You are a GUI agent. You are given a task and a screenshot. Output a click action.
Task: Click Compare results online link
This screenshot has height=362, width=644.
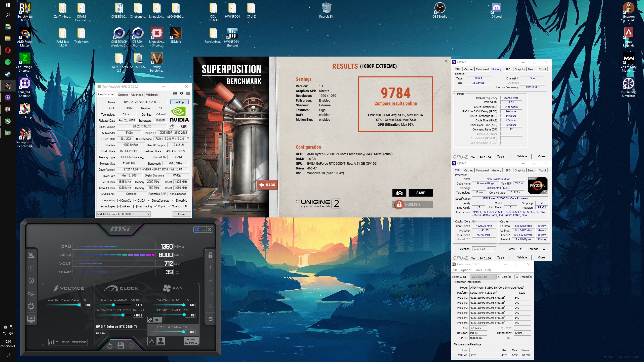point(395,103)
